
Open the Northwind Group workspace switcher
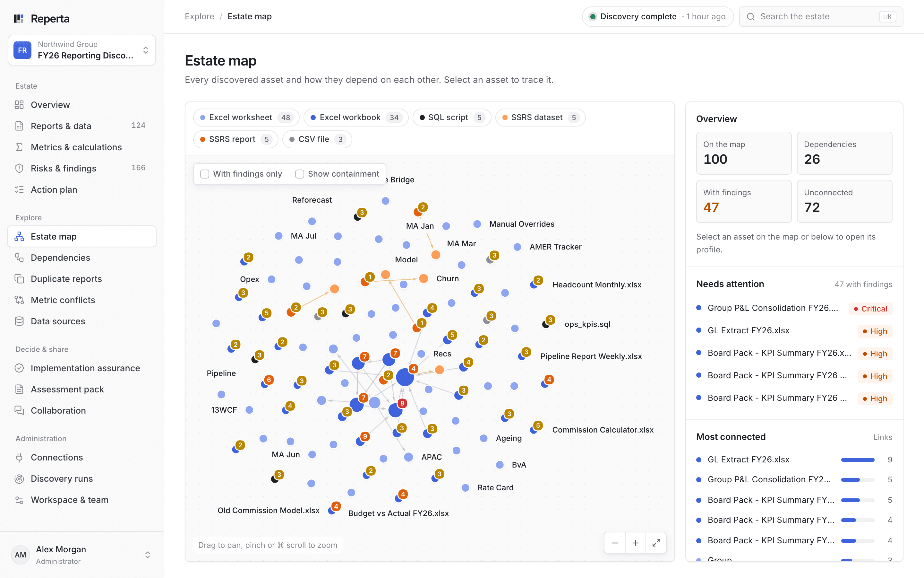point(82,50)
